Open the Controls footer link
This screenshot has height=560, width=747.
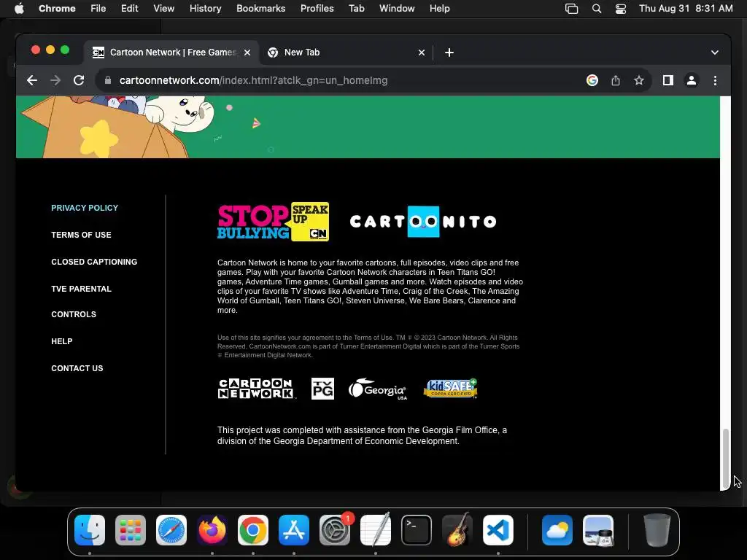[74, 314]
